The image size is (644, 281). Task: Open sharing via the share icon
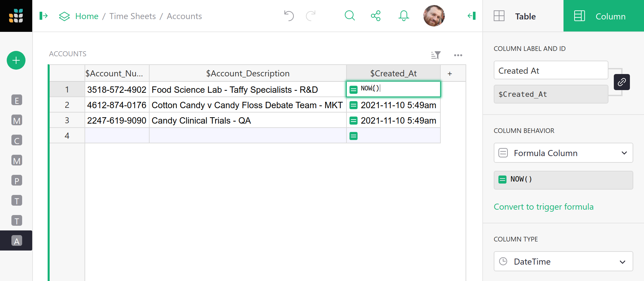click(x=376, y=16)
